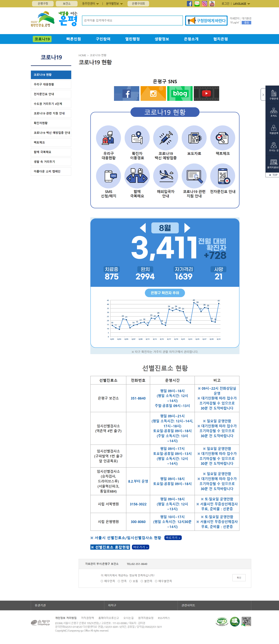Open the LANGUAGE dropdown
Viewport: 279px width, 644px height.
[241, 4]
